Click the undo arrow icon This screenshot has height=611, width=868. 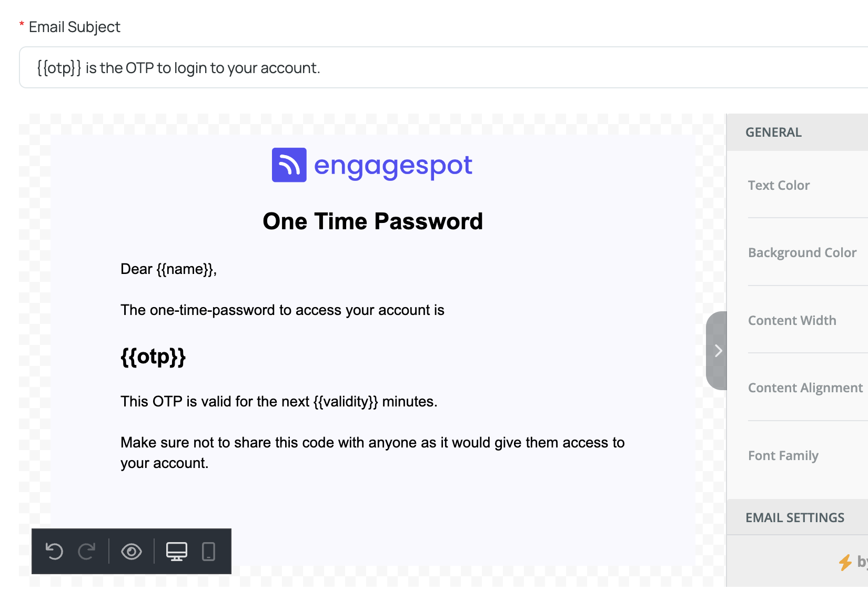54,552
